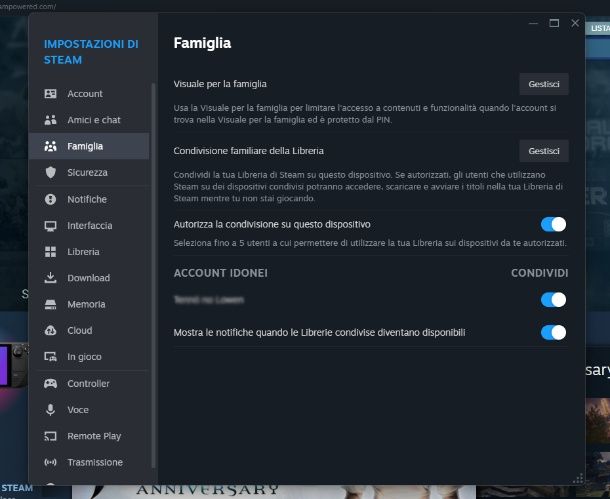Minimize the Steam settings window
Image resolution: width=610 pixels, height=499 pixels.
click(x=533, y=23)
